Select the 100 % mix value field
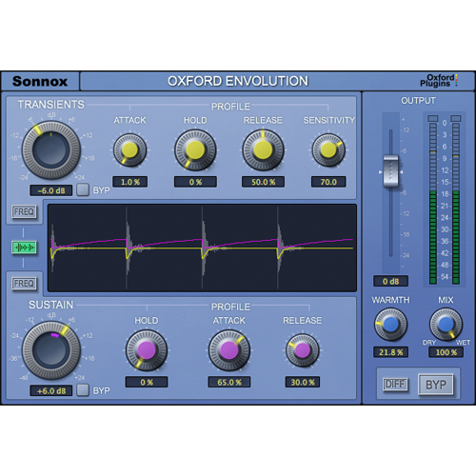The image size is (476, 476). (446, 352)
